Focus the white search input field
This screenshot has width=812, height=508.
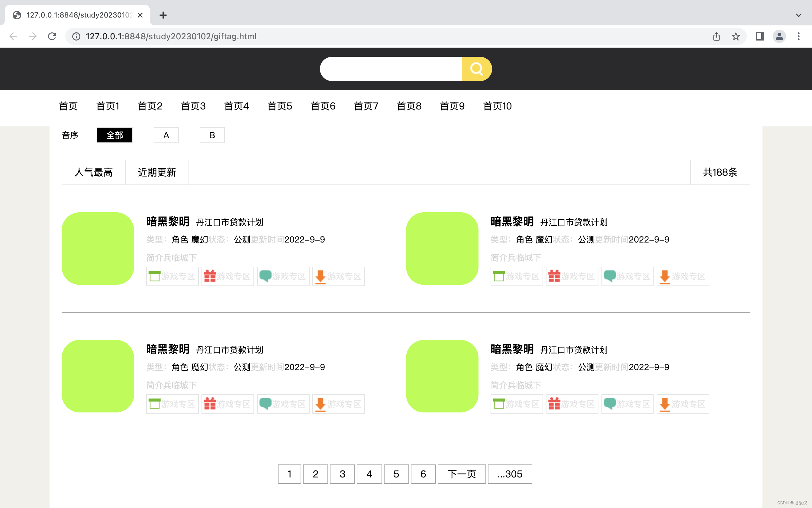tap(391, 69)
